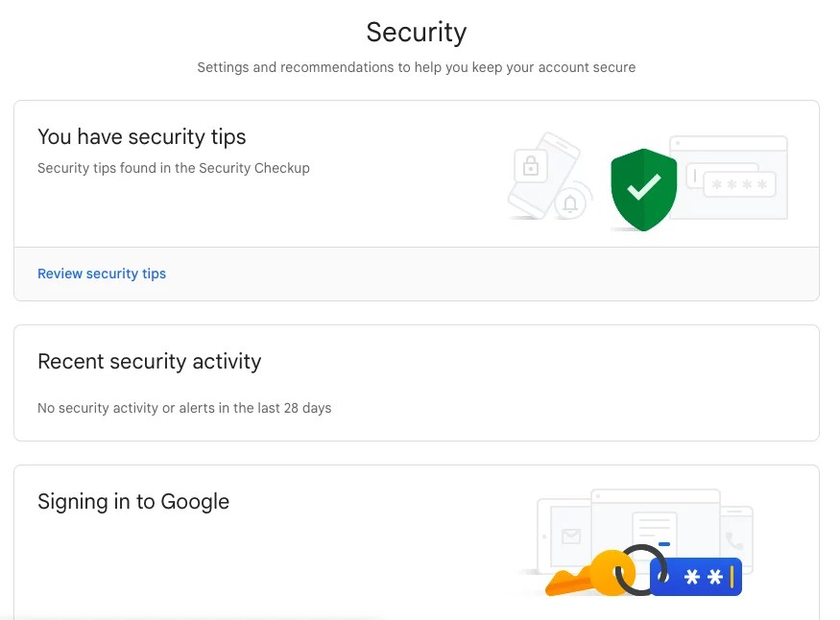Click the green shield checkmark icon
This screenshot has height=620, width=840.
[x=643, y=188]
